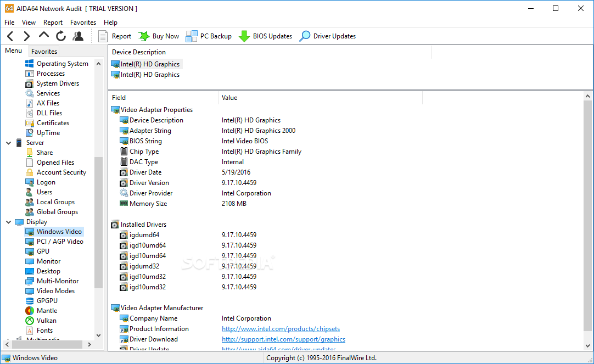Screen dimensions: 594x364
Task: Select the Share tree item
Action: (x=39, y=153)
